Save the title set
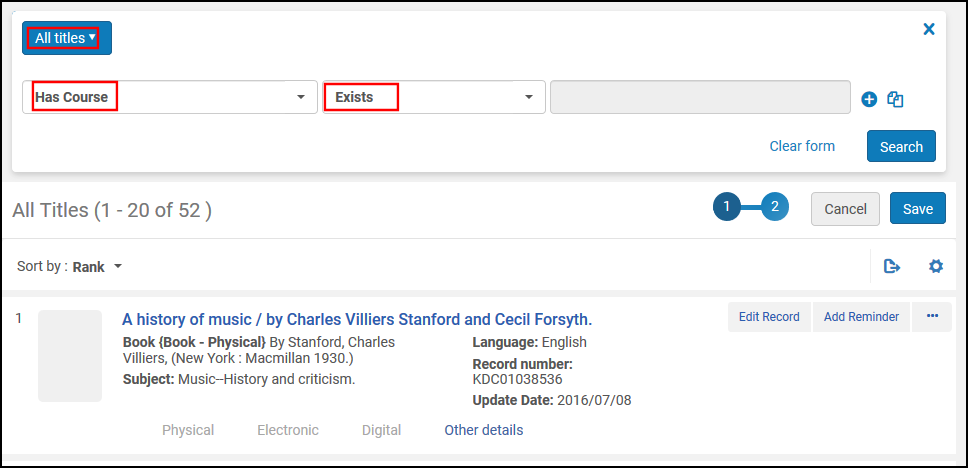968x468 pixels. [x=917, y=209]
